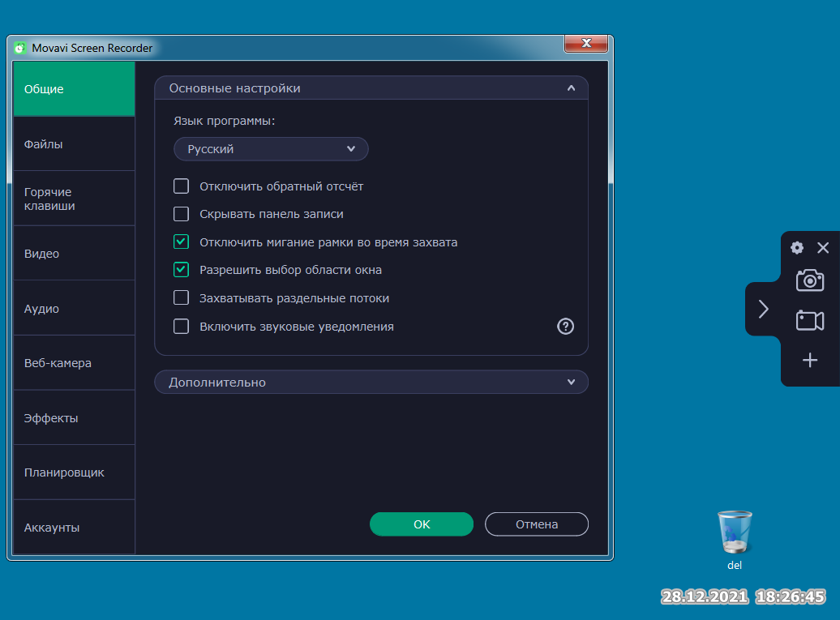The width and height of the screenshot is (840, 620).
Task: Click the 28.12.2021 date display
Action: [705, 596]
